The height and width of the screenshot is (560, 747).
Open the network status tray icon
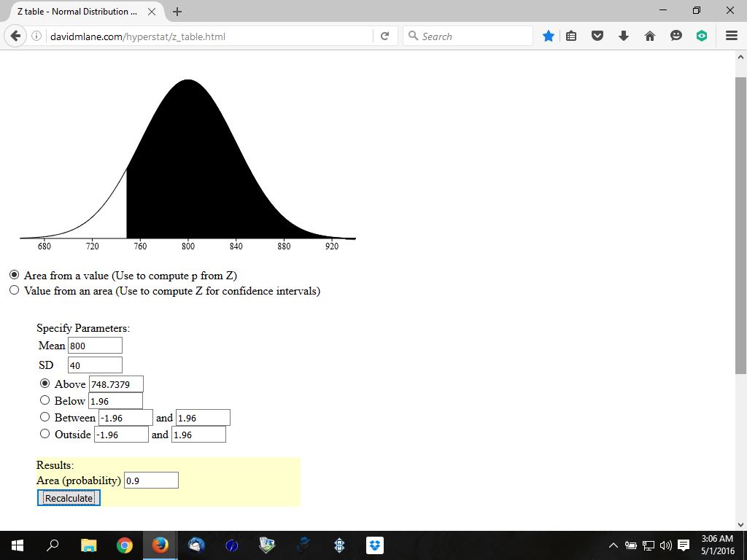649,545
